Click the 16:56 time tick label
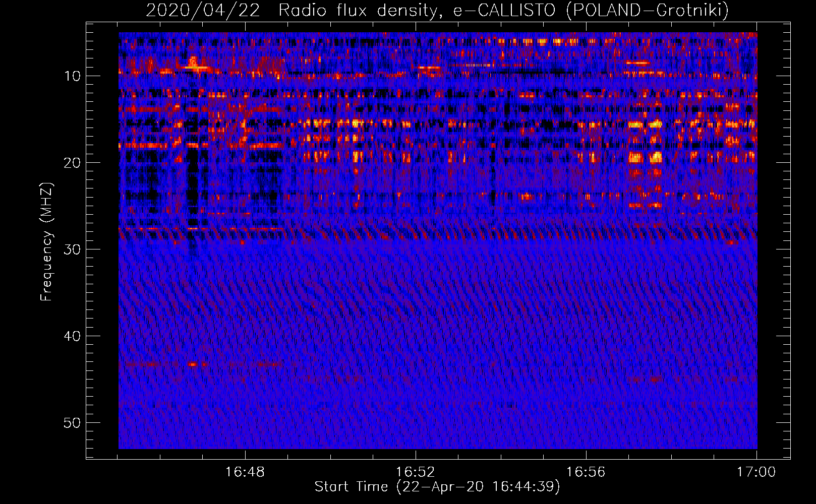816x504 pixels. pos(586,472)
